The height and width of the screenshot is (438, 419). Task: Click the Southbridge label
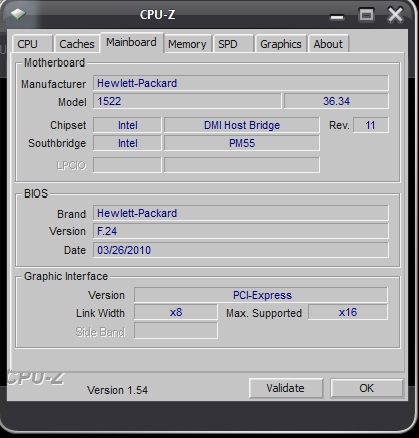click(57, 143)
